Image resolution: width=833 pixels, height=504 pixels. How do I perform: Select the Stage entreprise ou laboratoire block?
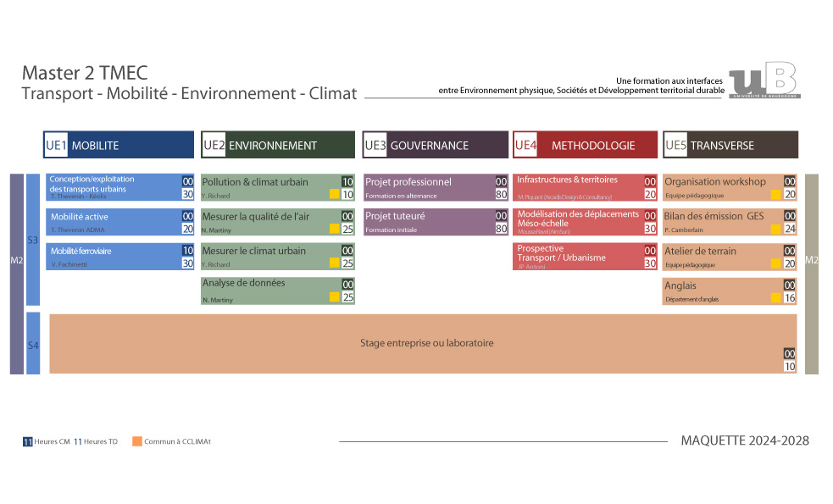click(424, 343)
